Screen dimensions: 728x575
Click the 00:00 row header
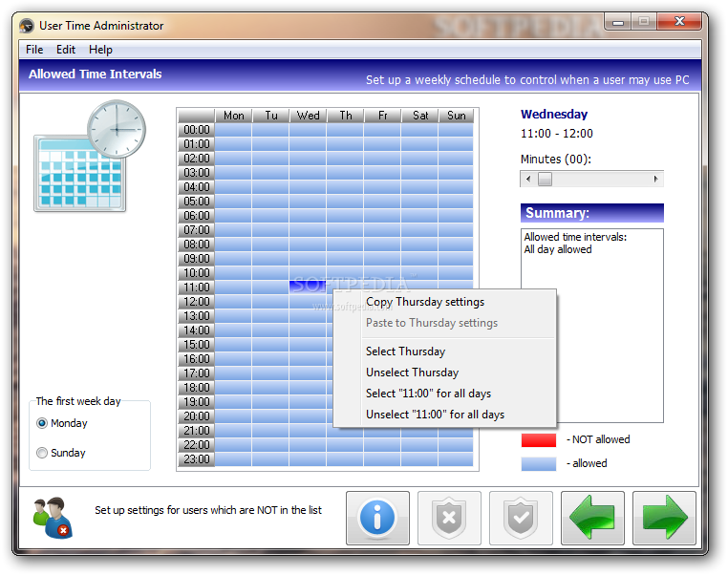coord(197,130)
